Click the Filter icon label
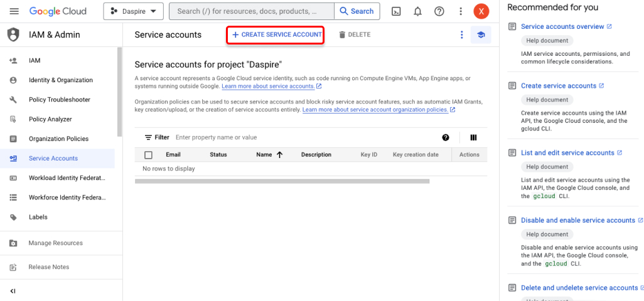The height and width of the screenshot is (301, 644). (157, 137)
